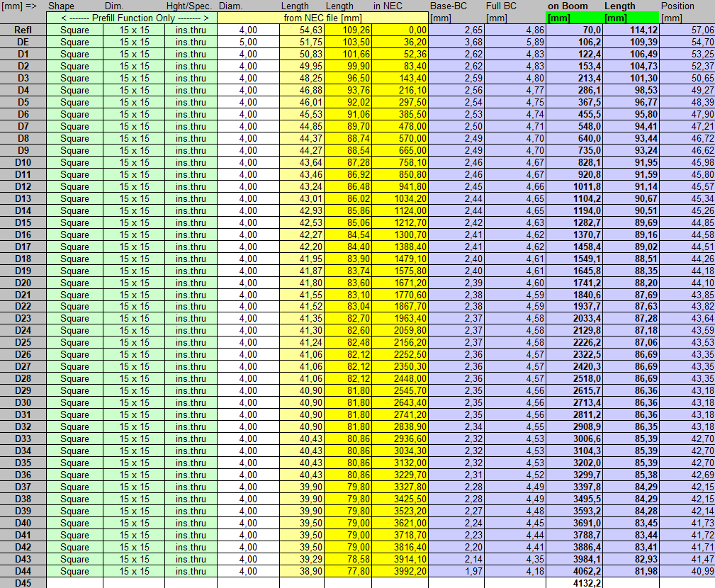Select the cell with value 109,26
This screenshot has width=715, height=588.
pos(348,30)
